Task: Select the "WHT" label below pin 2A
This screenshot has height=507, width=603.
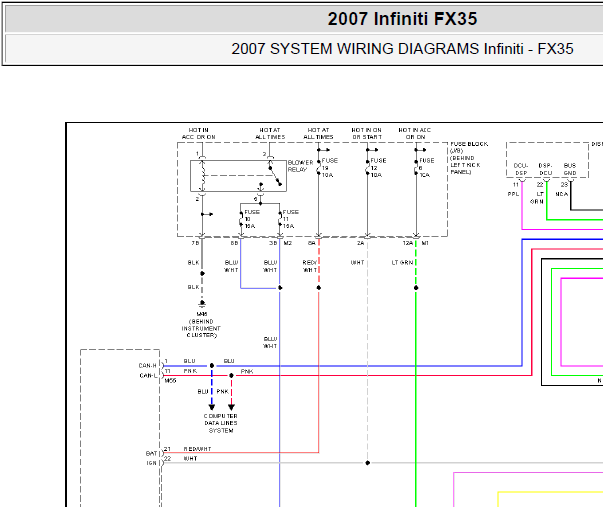Action: click(x=357, y=263)
